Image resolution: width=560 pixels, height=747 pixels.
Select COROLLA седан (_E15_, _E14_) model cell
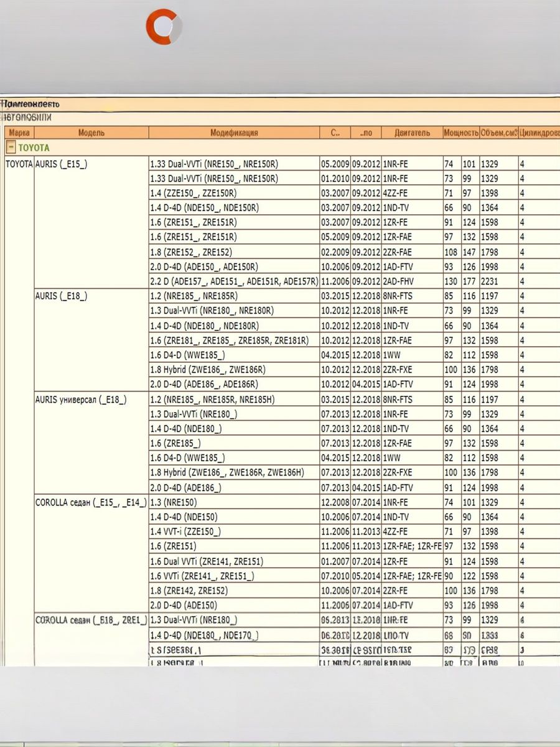[91, 502]
